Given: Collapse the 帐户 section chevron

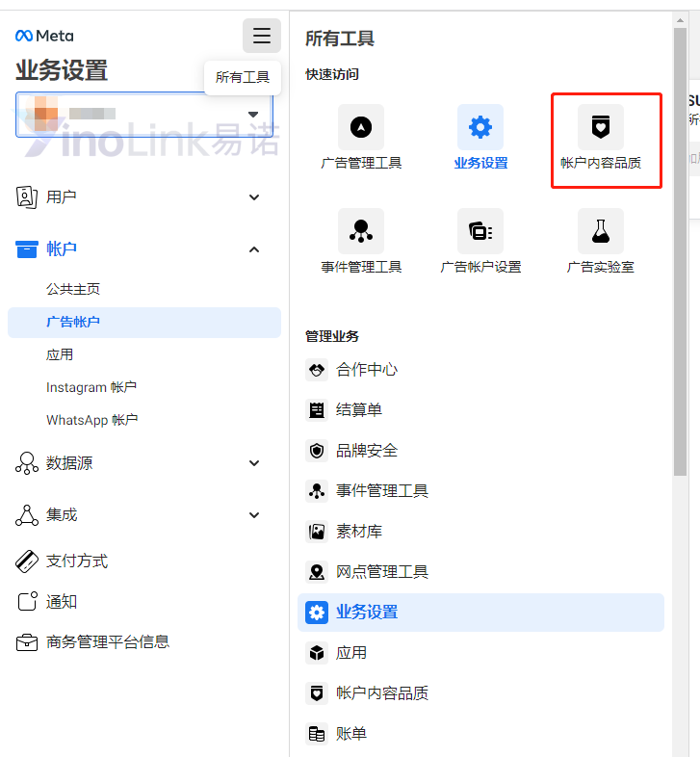Looking at the screenshot, I should pyautogui.click(x=254, y=249).
